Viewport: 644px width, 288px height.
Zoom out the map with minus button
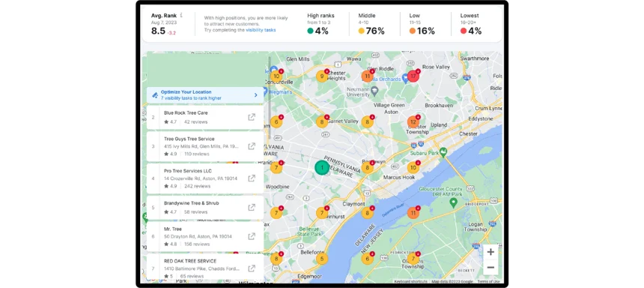[490, 268]
